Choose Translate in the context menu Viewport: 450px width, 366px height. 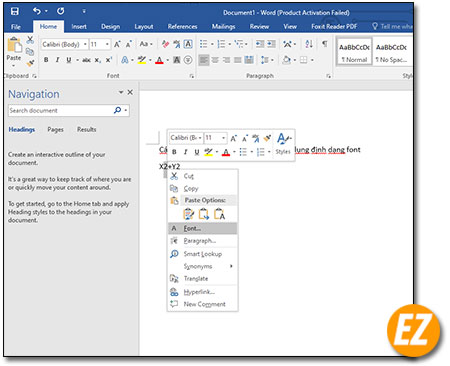pyautogui.click(x=203, y=279)
